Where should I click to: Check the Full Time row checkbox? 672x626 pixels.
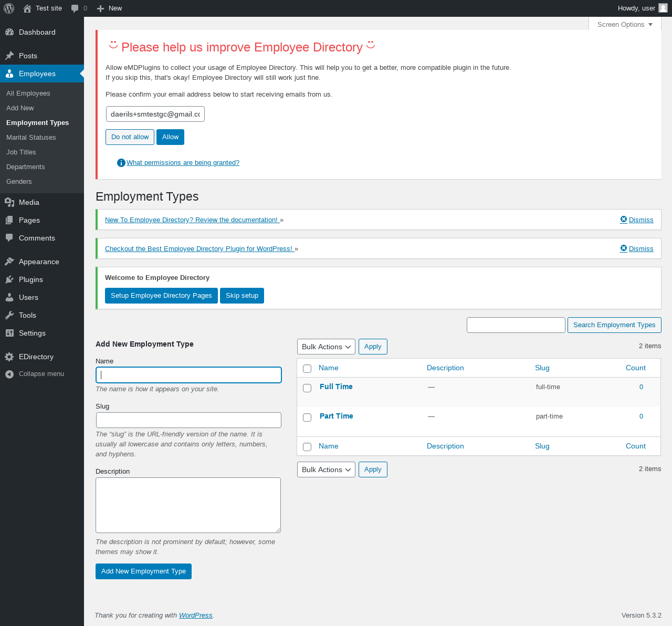click(x=307, y=388)
